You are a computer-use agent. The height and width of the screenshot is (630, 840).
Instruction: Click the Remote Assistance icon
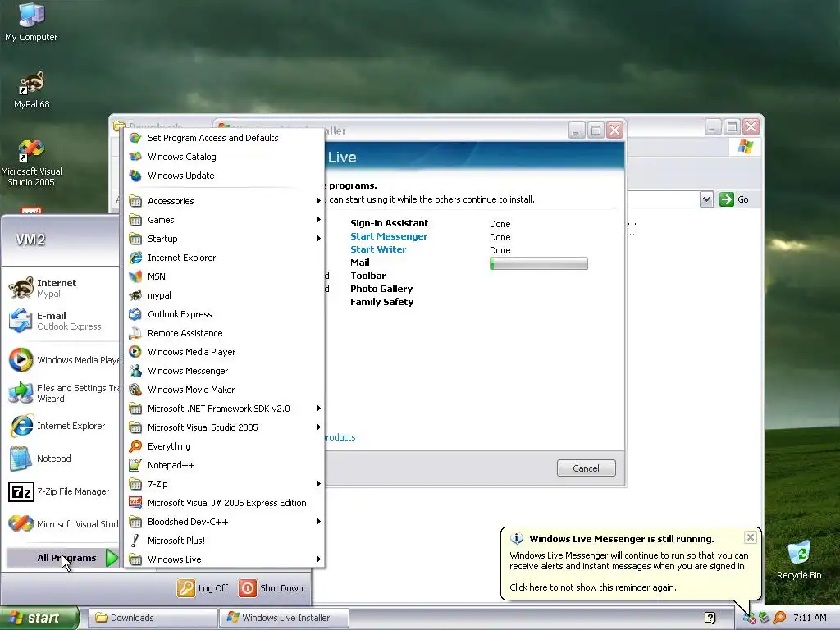click(135, 333)
